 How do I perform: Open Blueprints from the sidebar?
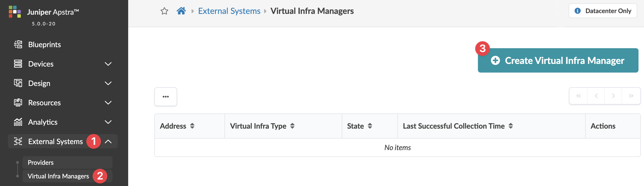tap(44, 45)
